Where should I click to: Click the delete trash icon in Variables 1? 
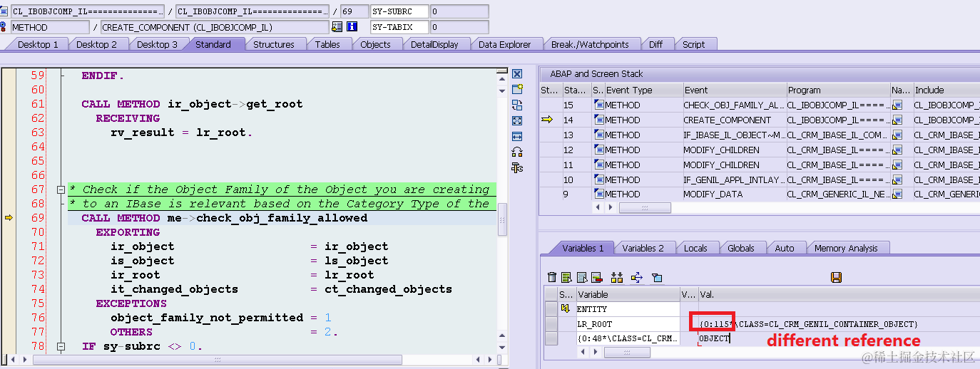[x=551, y=277]
